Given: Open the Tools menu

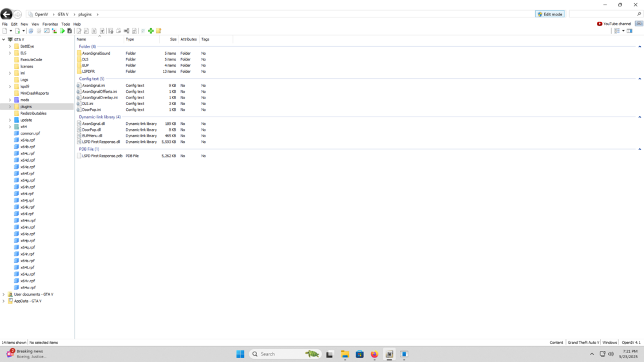Looking at the screenshot, I should [x=65, y=24].
